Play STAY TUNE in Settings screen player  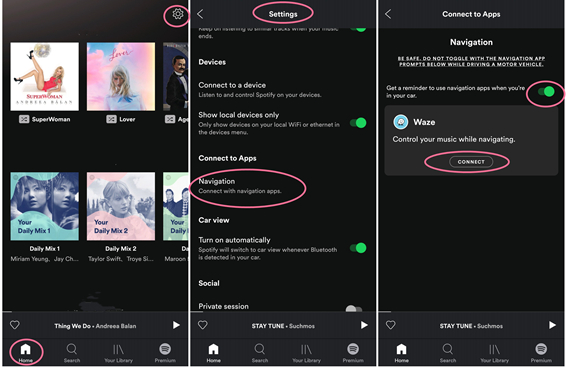point(364,325)
